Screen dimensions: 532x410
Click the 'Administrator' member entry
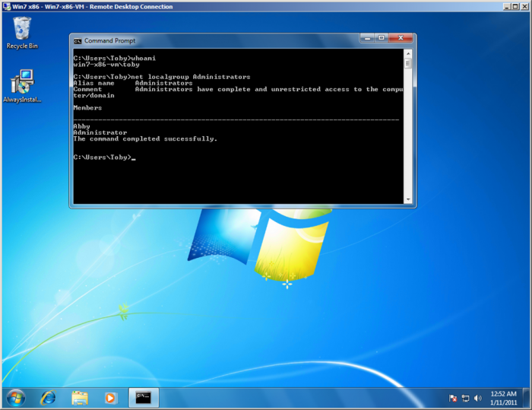[100, 132]
